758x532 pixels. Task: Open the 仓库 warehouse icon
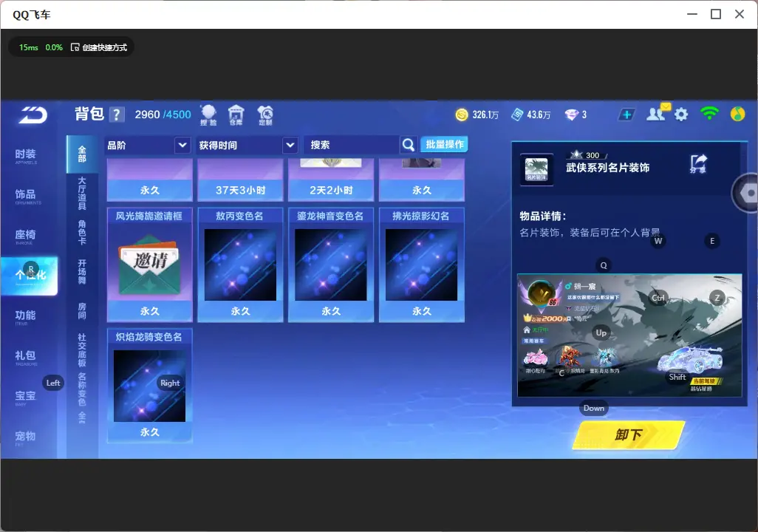(x=236, y=115)
